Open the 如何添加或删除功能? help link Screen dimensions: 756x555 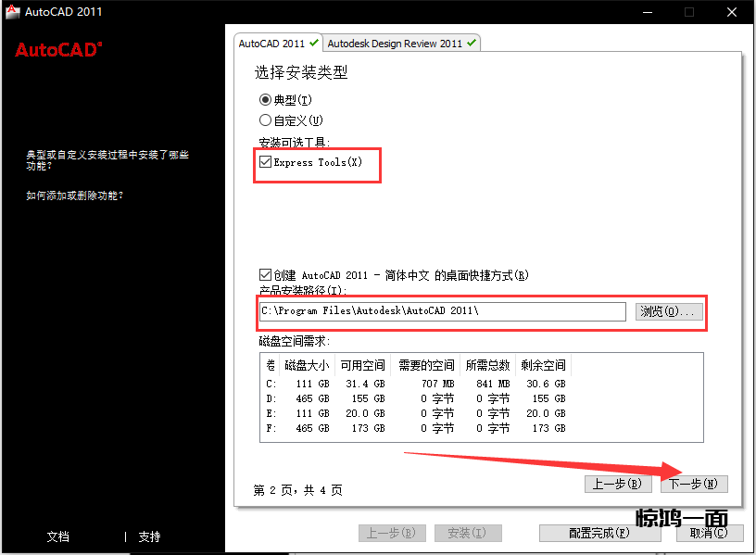pyautogui.click(x=75, y=196)
